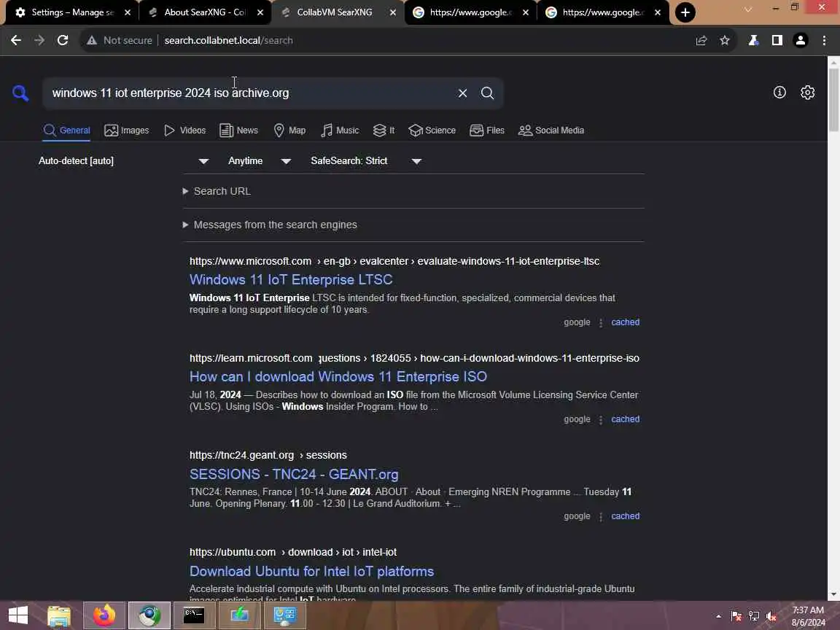Select the It search category
Image resolution: width=840 pixels, height=630 pixels.
pos(384,131)
